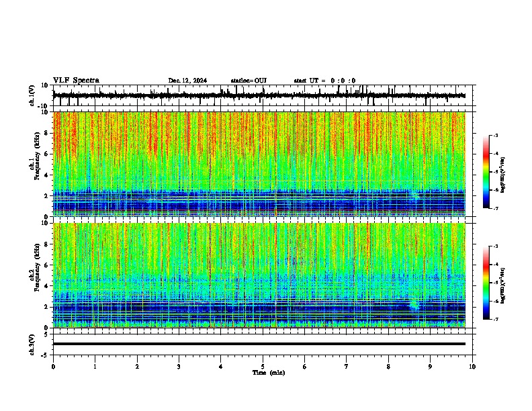532x411 pixels.
Task: Click the "-7" label on ch.1 colorbar
Action: tap(495, 208)
